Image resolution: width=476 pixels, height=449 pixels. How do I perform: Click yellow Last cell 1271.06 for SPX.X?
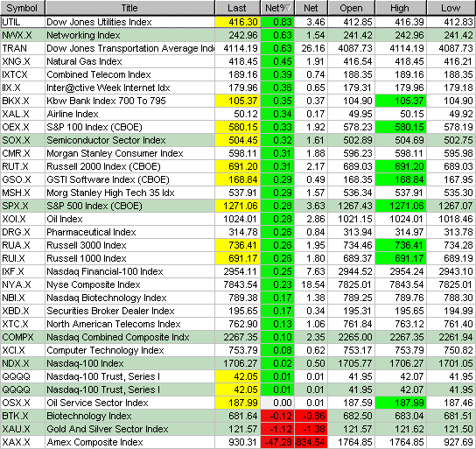[x=238, y=206]
